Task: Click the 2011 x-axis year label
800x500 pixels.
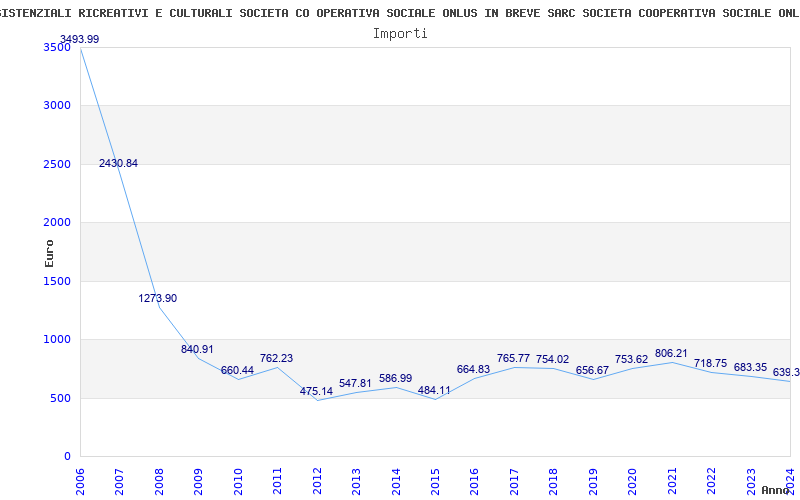Action: 277,482
